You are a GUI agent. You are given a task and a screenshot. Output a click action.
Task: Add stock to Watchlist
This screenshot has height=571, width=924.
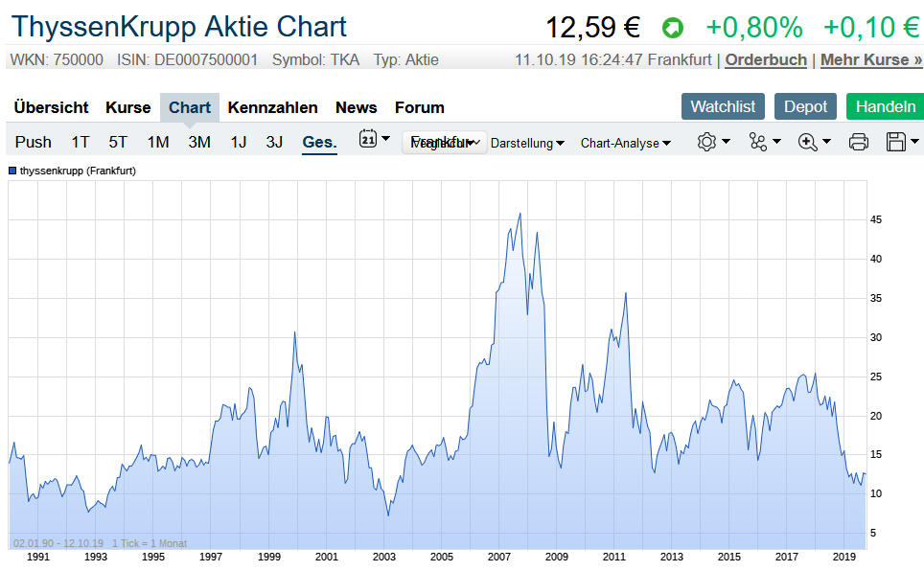[723, 106]
